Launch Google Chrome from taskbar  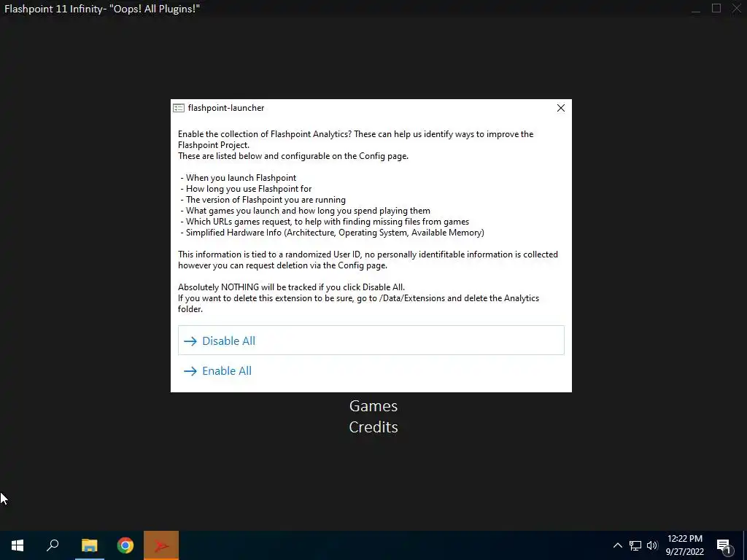pyautogui.click(x=125, y=545)
